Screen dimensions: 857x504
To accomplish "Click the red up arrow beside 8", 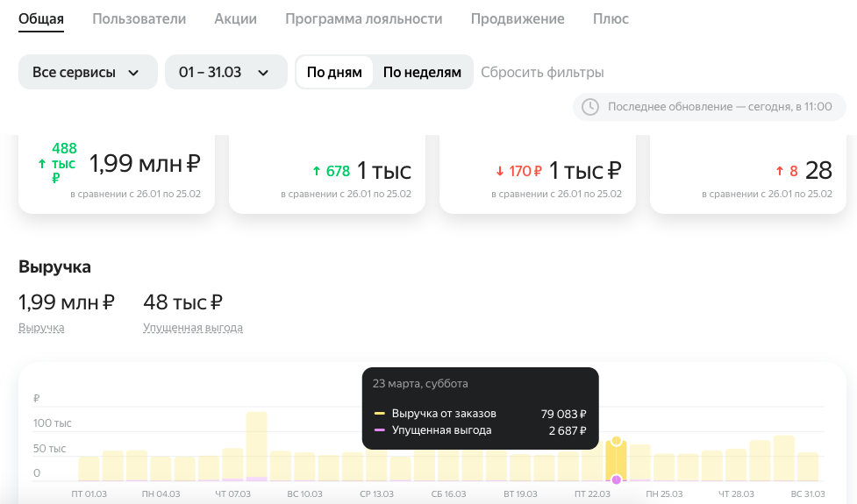I will point(780,172).
